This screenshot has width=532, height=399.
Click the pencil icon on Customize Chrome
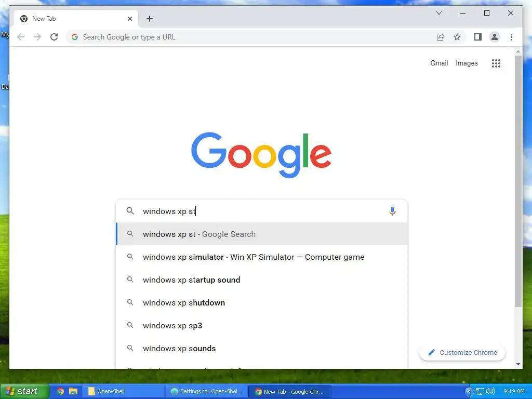pyautogui.click(x=431, y=353)
